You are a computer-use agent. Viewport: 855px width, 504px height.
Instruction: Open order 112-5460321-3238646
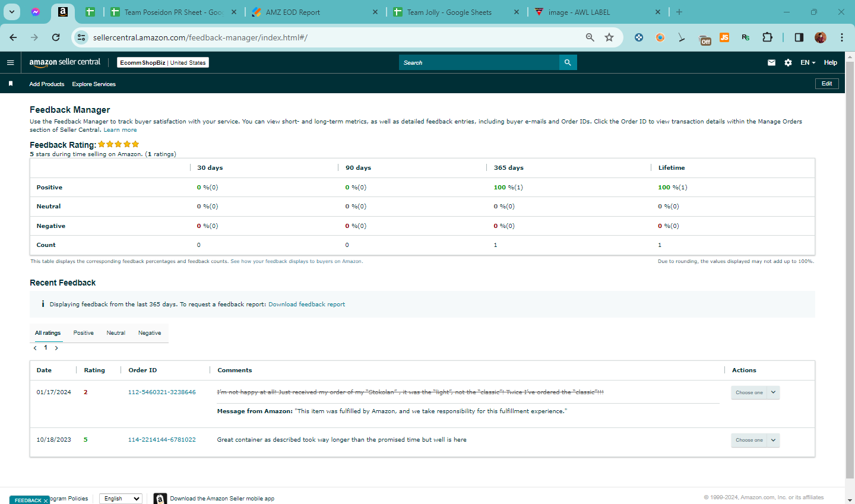coord(162,392)
